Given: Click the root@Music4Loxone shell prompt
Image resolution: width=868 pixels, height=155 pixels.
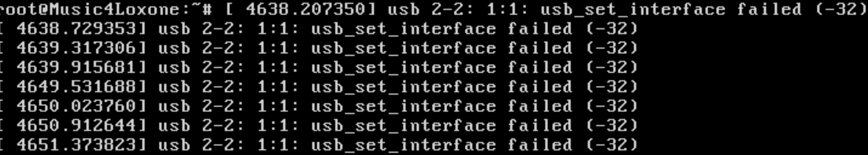Looking at the screenshot, I should (106, 9).
